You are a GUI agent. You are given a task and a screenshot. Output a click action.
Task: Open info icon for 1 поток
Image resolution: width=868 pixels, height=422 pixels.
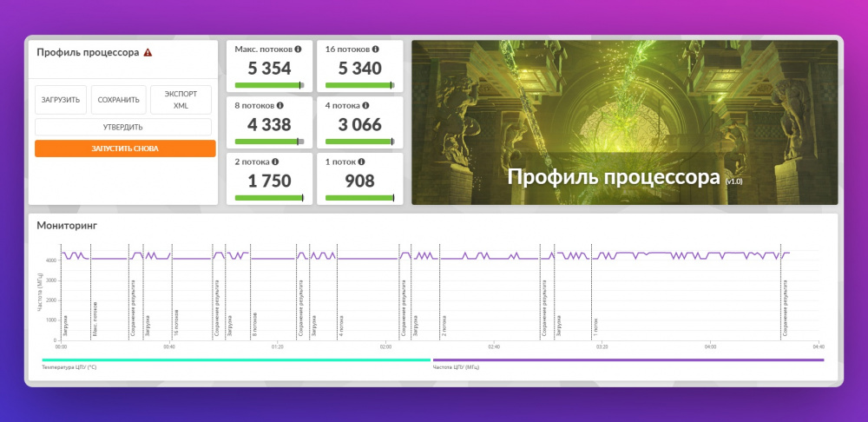(361, 162)
